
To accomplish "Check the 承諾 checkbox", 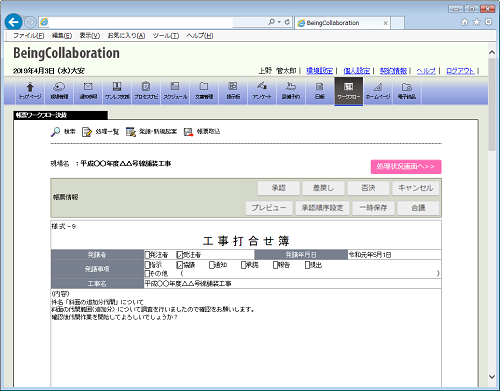I will [243, 265].
